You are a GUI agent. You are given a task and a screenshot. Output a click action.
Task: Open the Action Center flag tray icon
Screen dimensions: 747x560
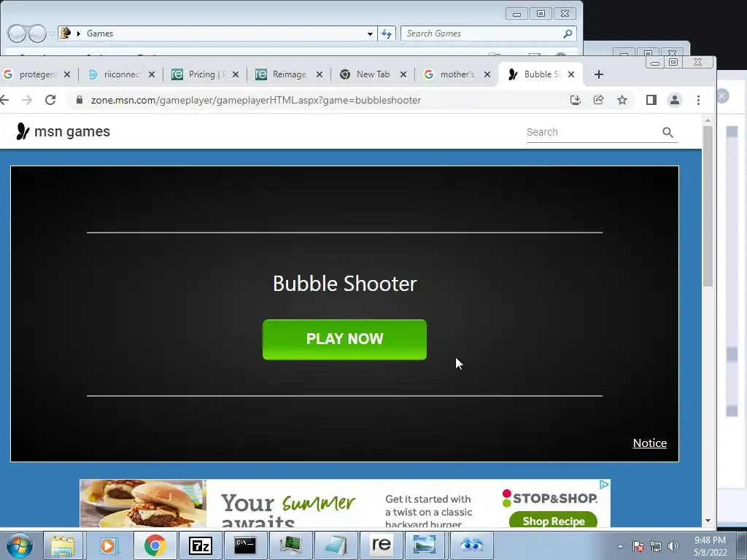(x=638, y=546)
